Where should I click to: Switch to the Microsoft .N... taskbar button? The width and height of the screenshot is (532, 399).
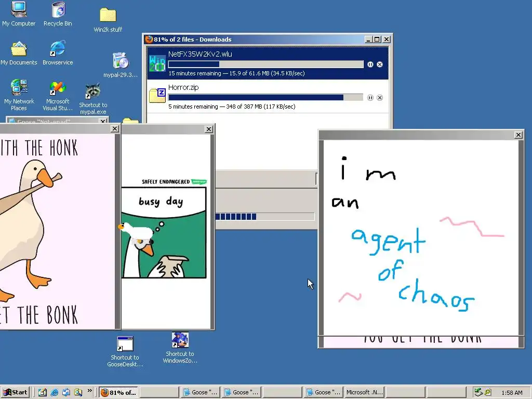364,392
